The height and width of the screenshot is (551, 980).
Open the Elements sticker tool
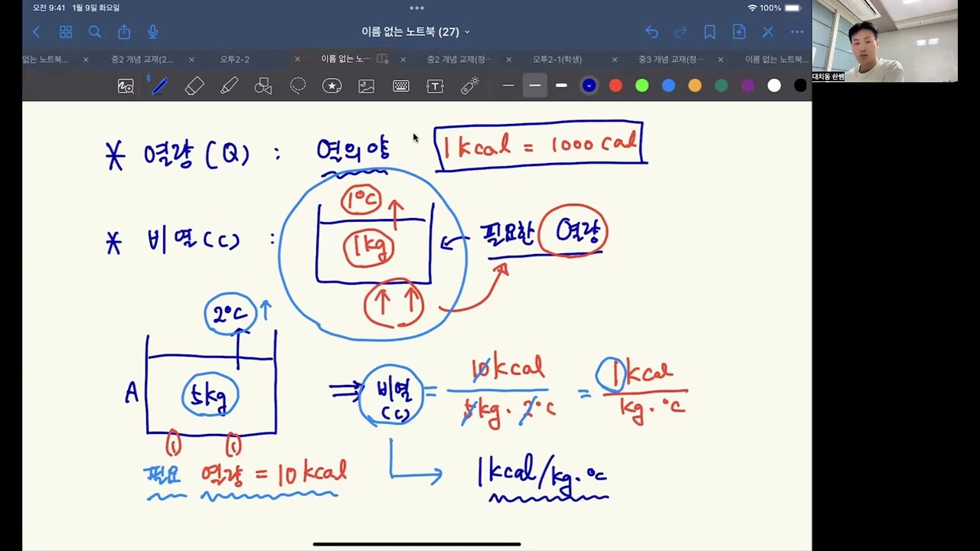click(332, 86)
